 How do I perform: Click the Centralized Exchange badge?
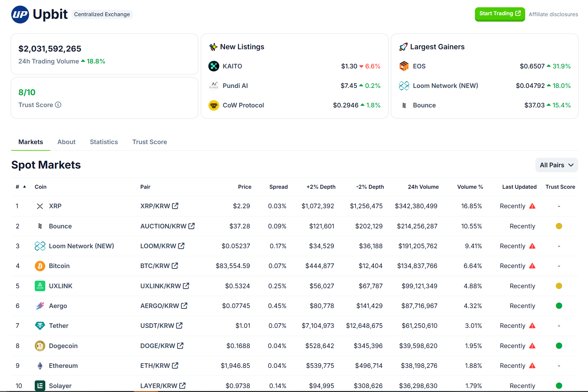(x=102, y=14)
